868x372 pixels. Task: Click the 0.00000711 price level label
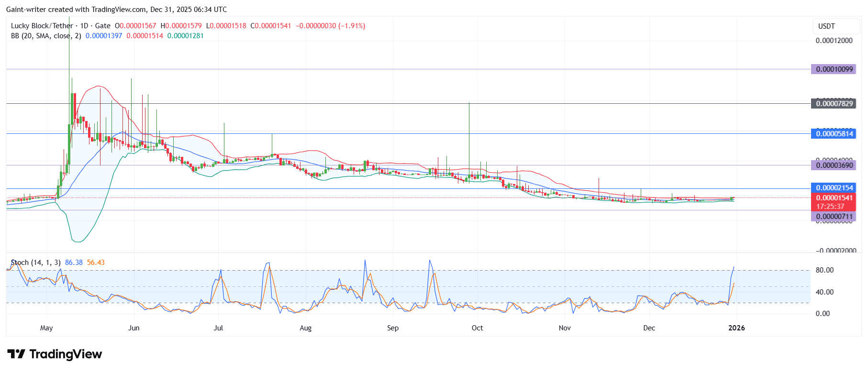[x=834, y=217]
